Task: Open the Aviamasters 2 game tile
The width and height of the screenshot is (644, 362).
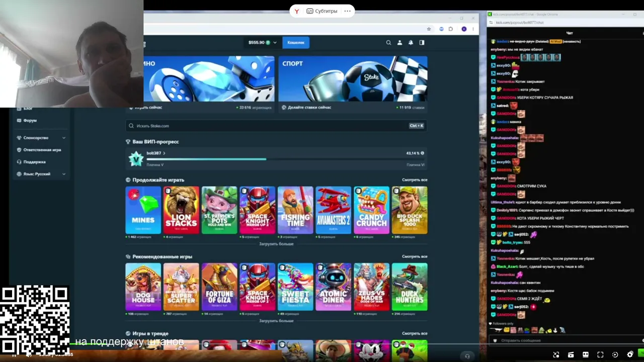Action: (x=333, y=210)
